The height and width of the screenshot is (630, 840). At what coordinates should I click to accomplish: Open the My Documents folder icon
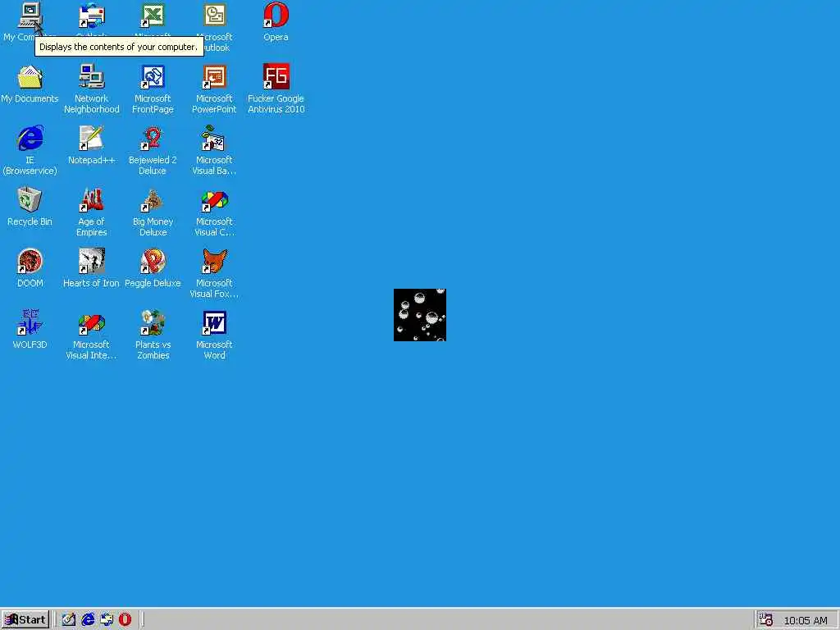click(x=30, y=76)
